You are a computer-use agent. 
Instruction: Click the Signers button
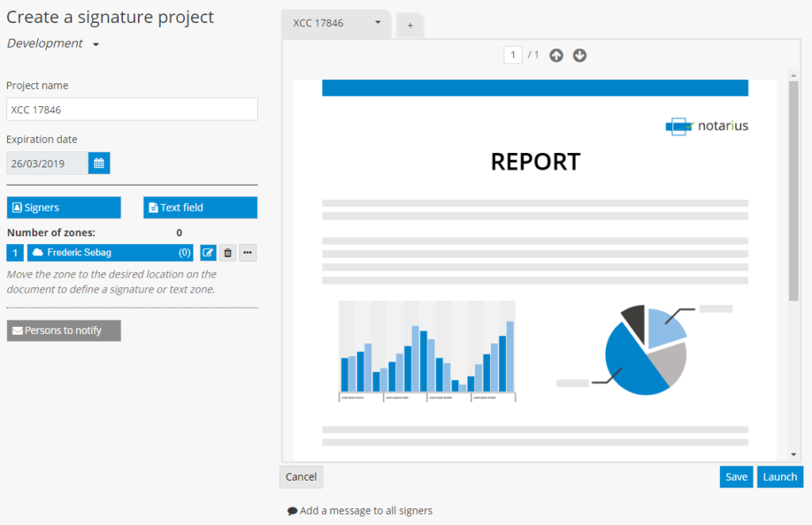point(63,208)
